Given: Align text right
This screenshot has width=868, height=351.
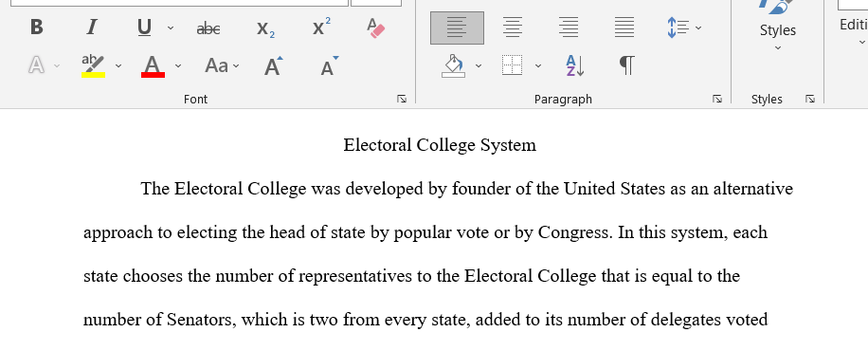Looking at the screenshot, I should point(569,28).
